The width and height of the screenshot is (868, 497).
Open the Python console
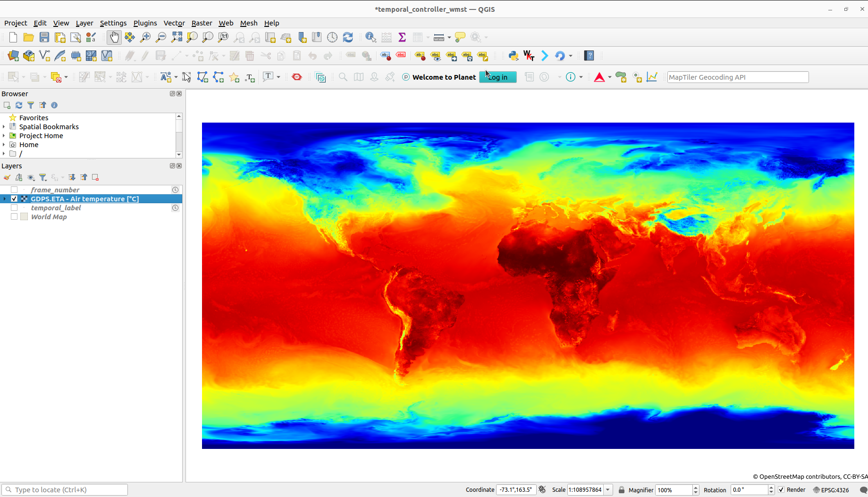coord(513,56)
